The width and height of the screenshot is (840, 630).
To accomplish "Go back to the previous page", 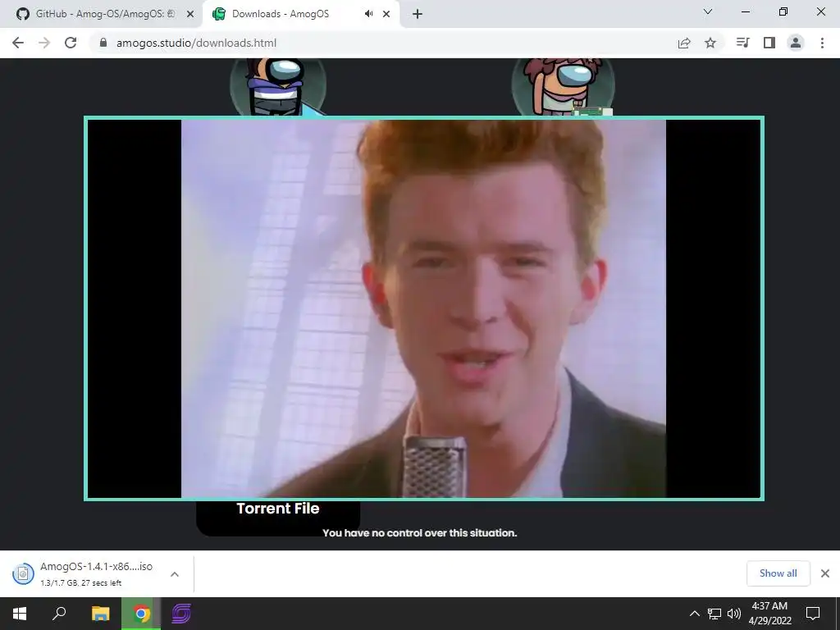I will click(18, 43).
